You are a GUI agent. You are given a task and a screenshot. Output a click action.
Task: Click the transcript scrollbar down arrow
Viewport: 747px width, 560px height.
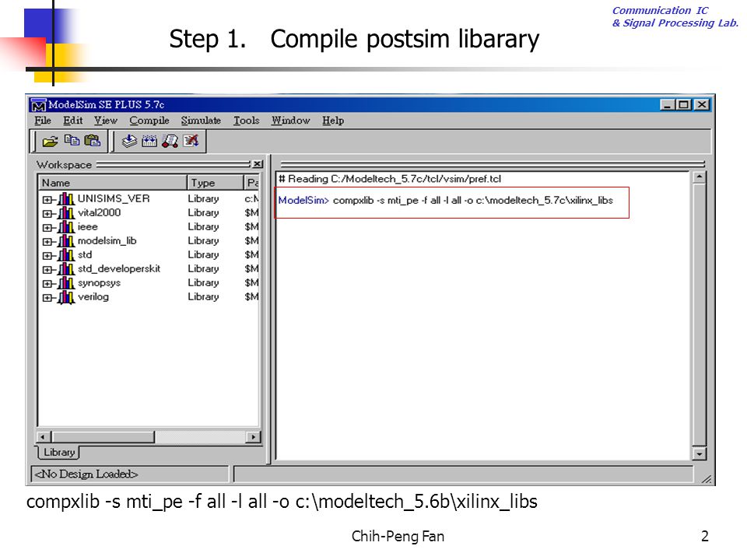(x=699, y=453)
